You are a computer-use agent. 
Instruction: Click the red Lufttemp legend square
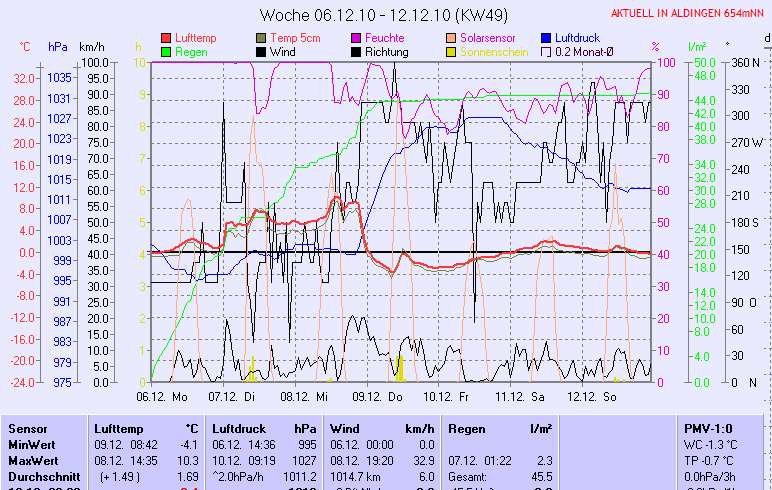(166, 38)
